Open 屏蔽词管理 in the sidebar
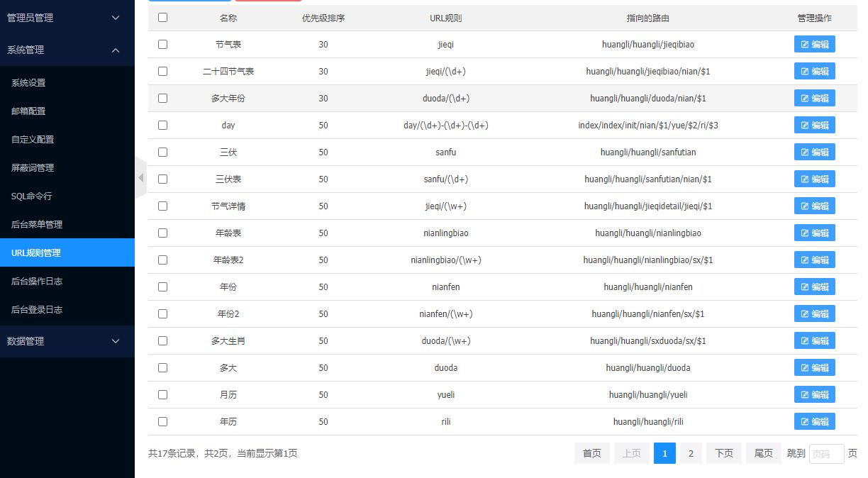 click(33, 168)
